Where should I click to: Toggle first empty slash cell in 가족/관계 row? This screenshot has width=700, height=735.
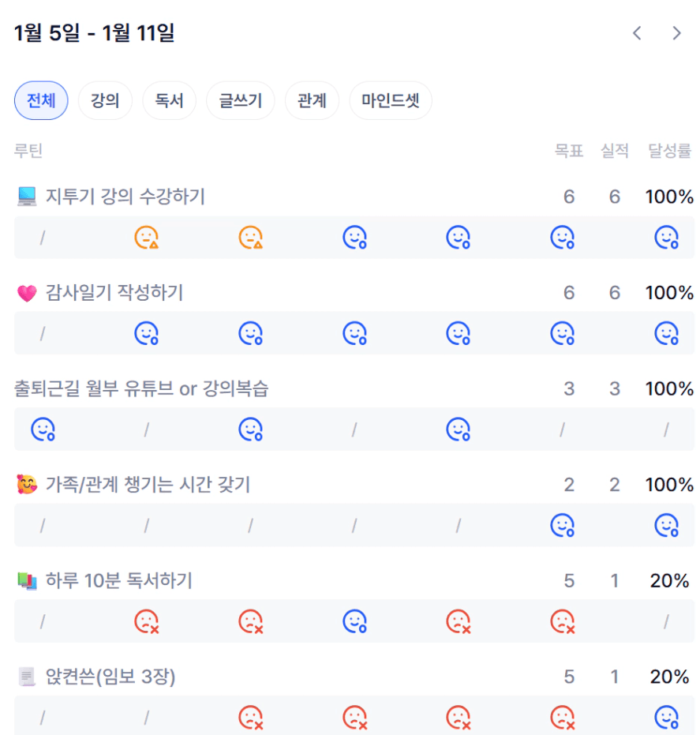[x=43, y=526]
